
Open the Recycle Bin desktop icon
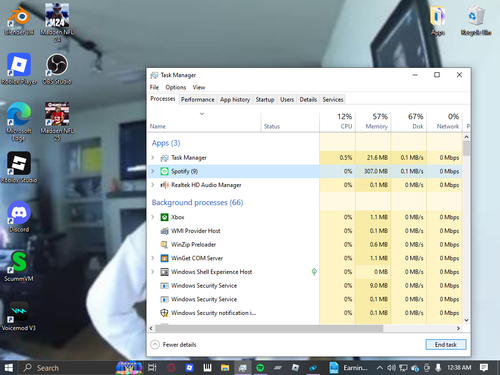[476, 21]
